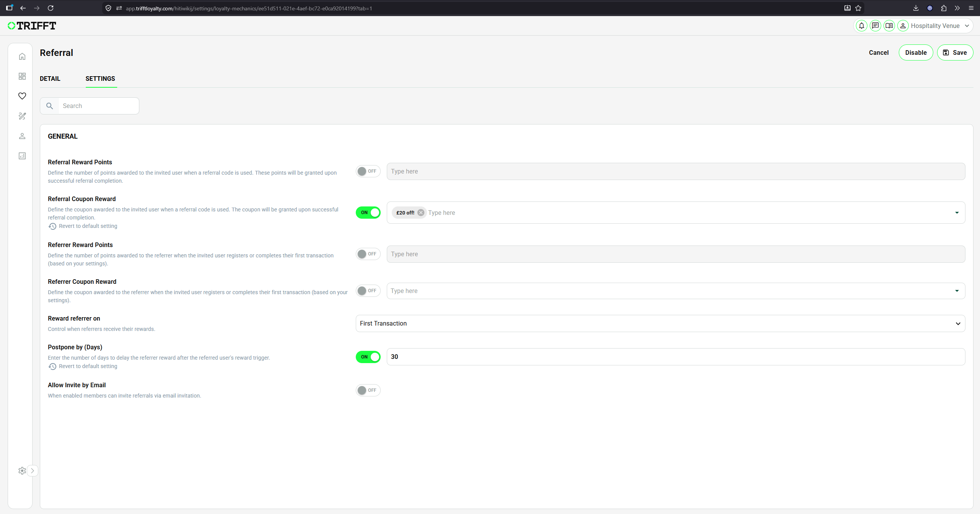Screen dimensions: 980x514
Task: Open the settings gear icon in sidebar
Action: tap(22, 471)
